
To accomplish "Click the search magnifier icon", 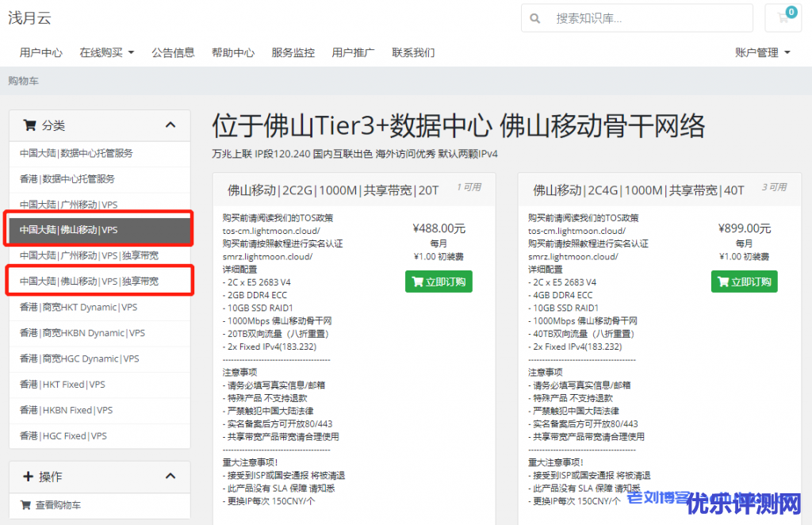I will click(x=535, y=18).
